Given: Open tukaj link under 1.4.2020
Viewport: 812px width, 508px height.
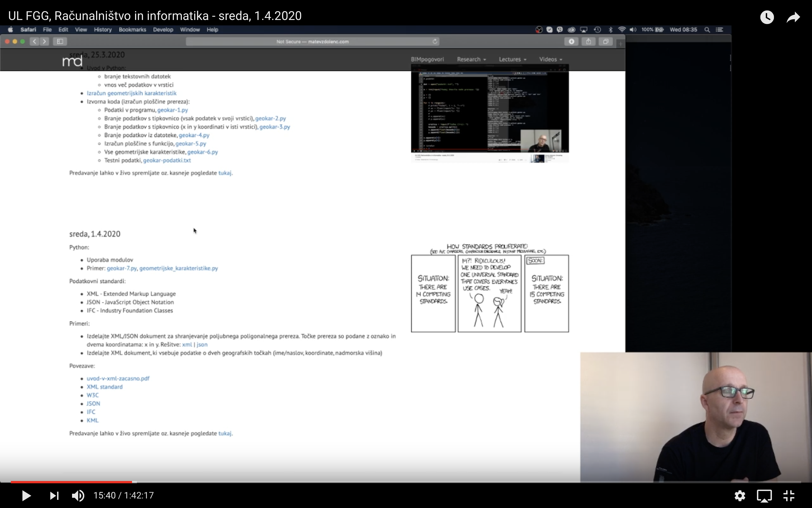Looking at the screenshot, I should click(x=225, y=433).
